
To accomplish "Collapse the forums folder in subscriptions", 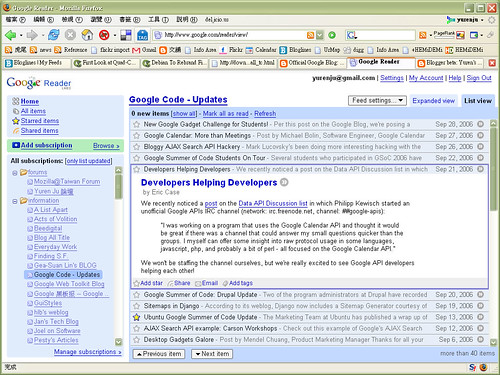I will (15, 173).
